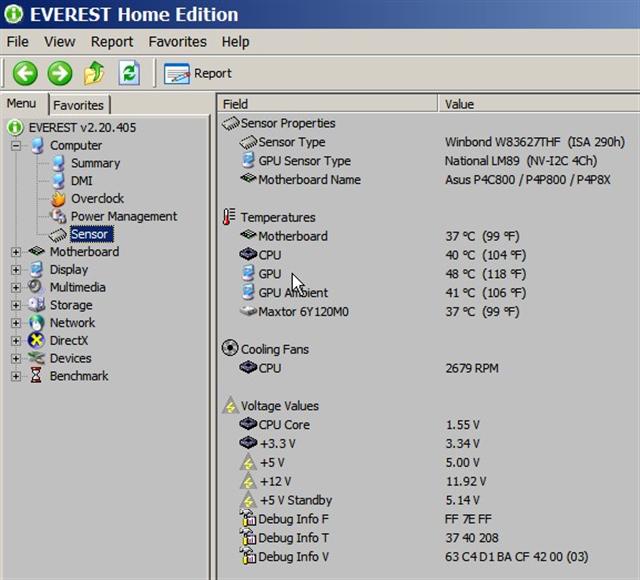Expand the Devices tree node
The image size is (640, 580).
[x=16, y=358]
